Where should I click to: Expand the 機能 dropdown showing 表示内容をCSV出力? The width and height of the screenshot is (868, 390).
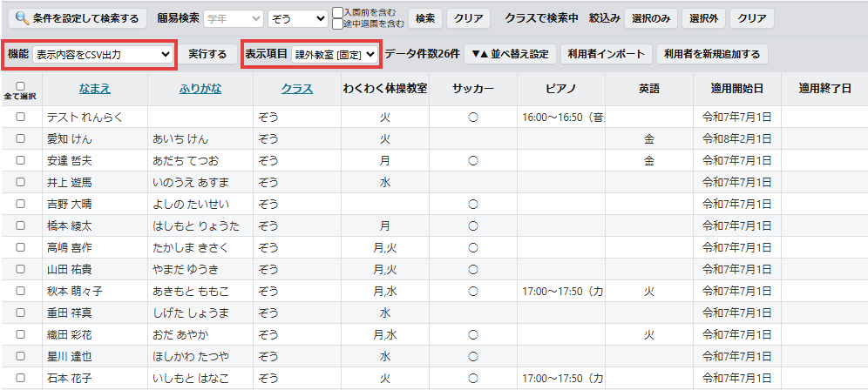click(x=102, y=55)
